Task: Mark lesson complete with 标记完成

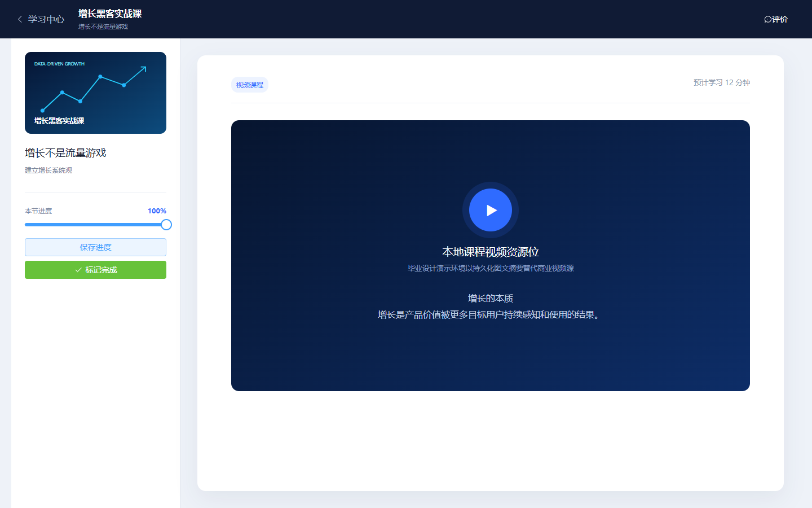Action: [95, 270]
